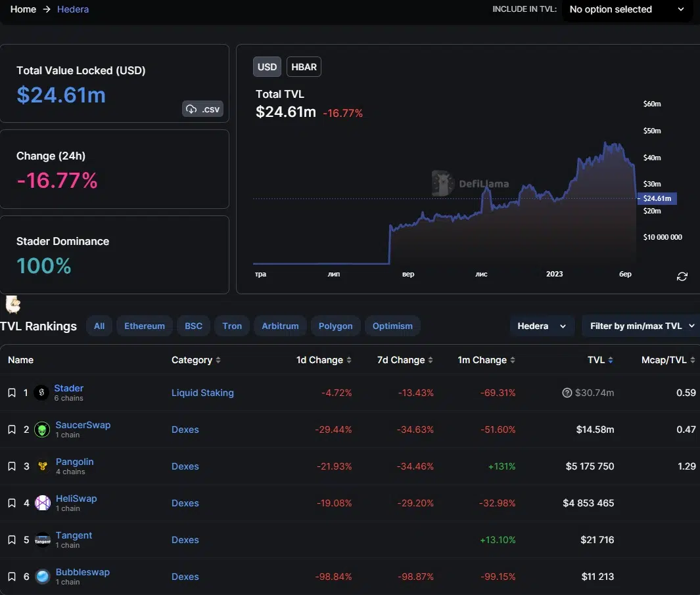
Task: Click the $24.61m price marker on chart axis
Action: tap(657, 198)
